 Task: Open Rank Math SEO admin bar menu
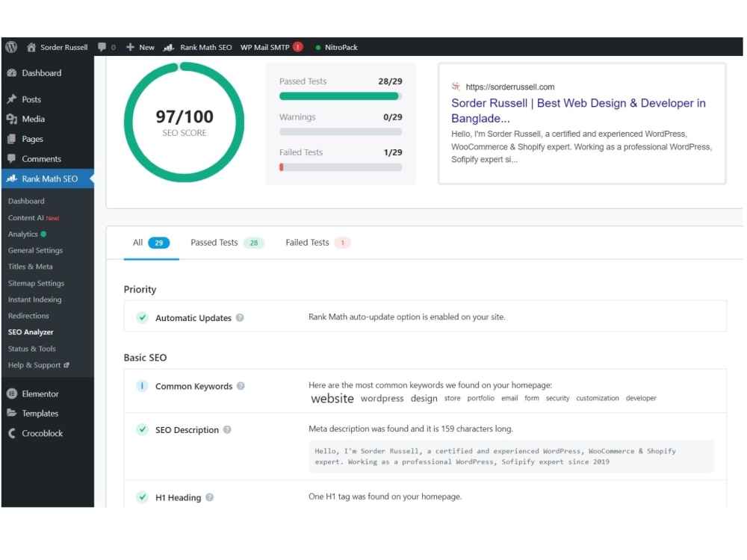198,47
